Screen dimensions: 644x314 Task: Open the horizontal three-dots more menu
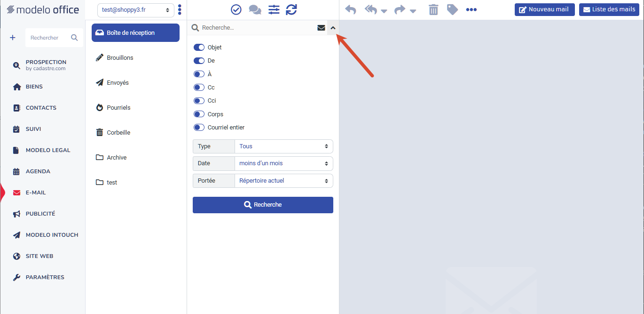coord(471,10)
